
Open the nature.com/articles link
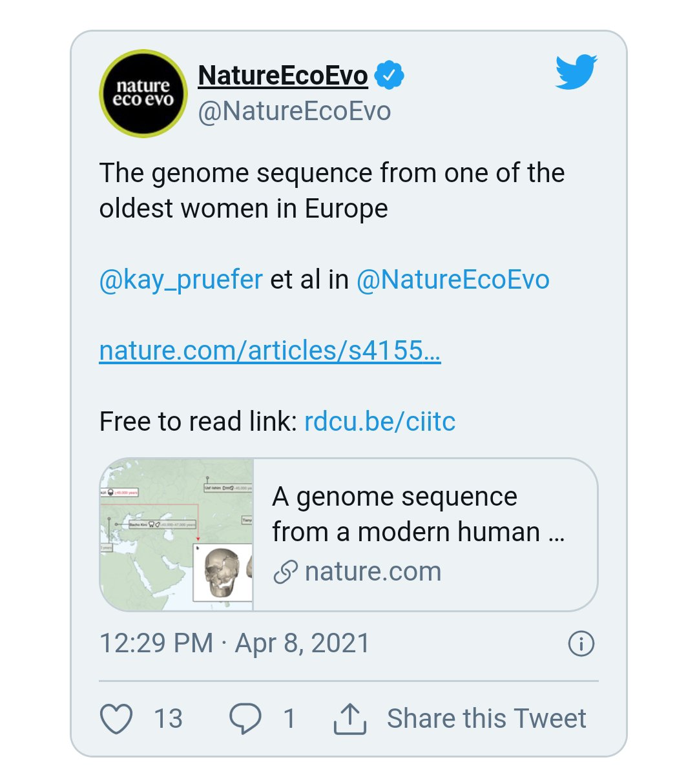pyautogui.click(x=269, y=351)
